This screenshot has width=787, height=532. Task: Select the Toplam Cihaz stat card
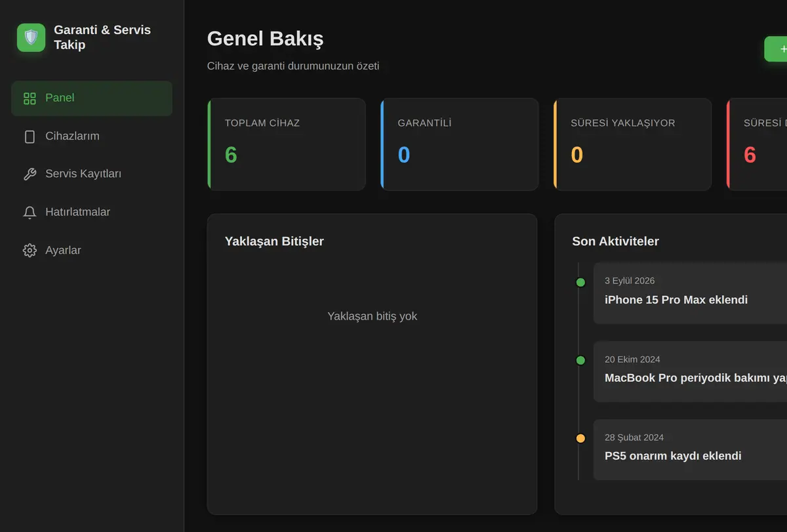pyautogui.click(x=287, y=144)
